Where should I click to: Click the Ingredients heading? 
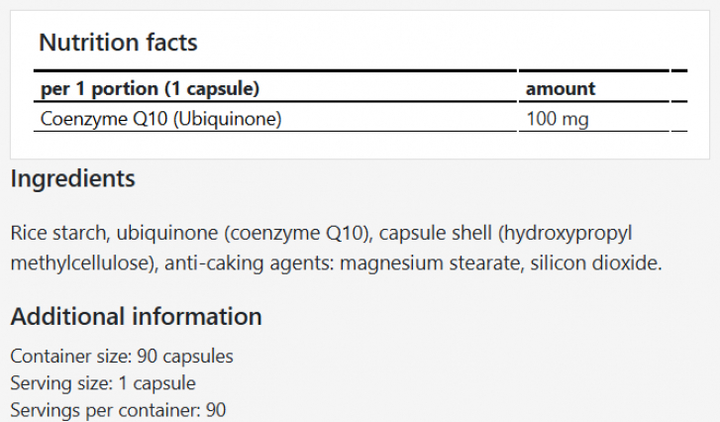[x=72, y=179]
